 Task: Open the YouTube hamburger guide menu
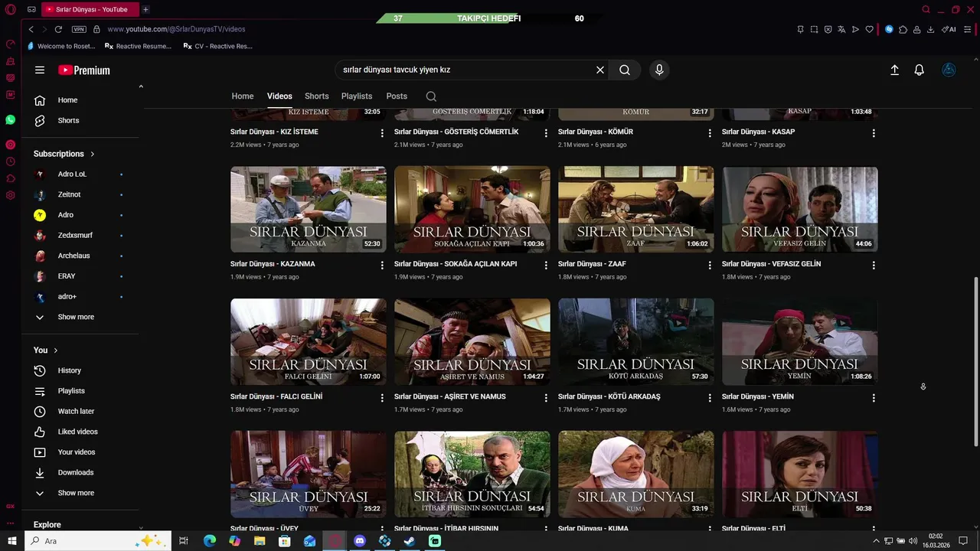click(x=40, y=70)
